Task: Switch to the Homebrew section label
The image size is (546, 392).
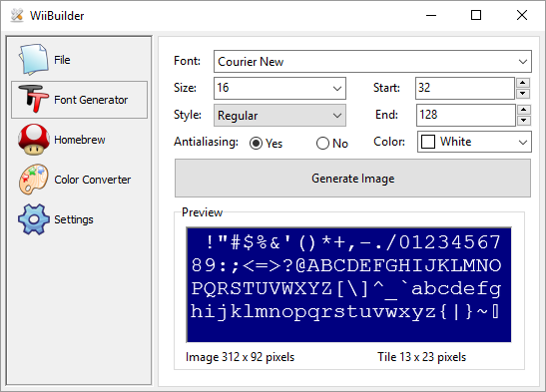Action: click(x=80, y=140)
